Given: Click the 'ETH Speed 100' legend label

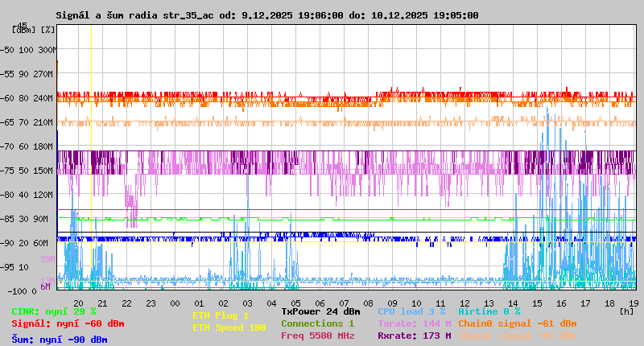Looking at the screenshot, I should (x=229, y=327).
